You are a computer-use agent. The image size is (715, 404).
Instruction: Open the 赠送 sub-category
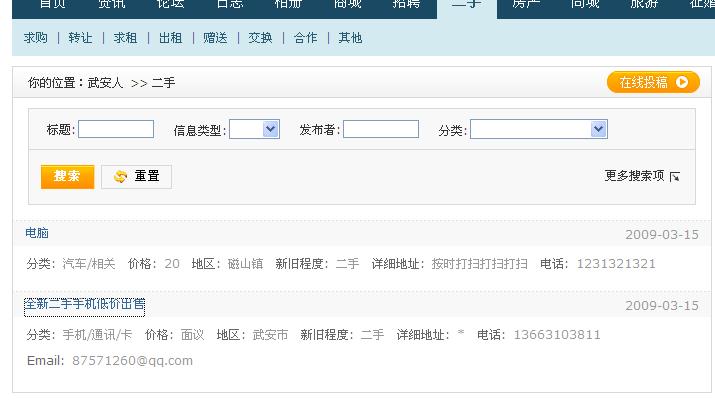click(x=215, y=38)
